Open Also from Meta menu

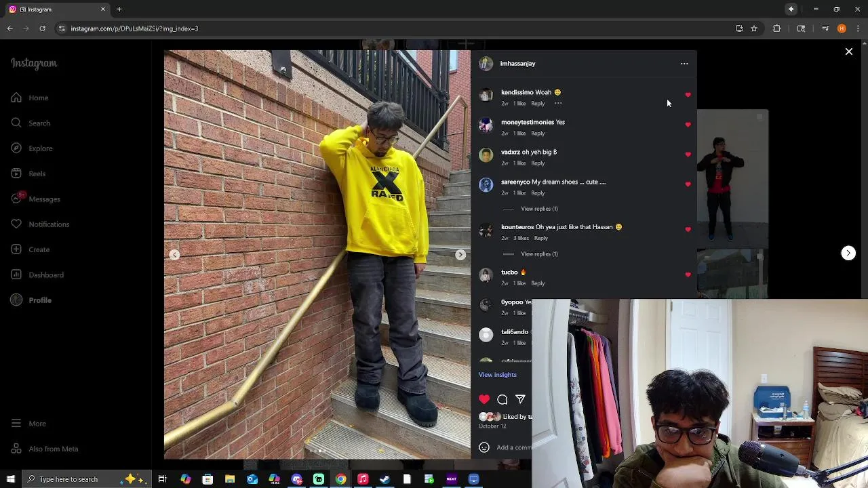[x=45, y=449]
